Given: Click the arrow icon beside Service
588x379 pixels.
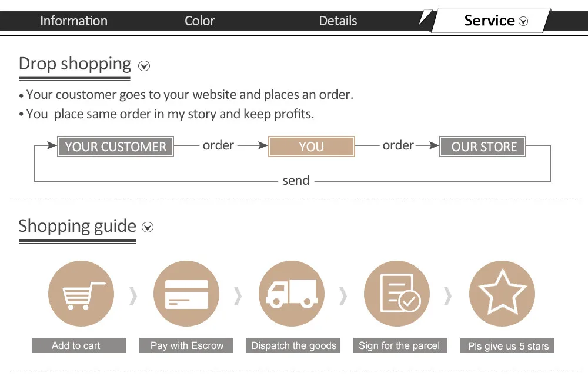Looking at the screenshot, I should (x=523, y=21).
